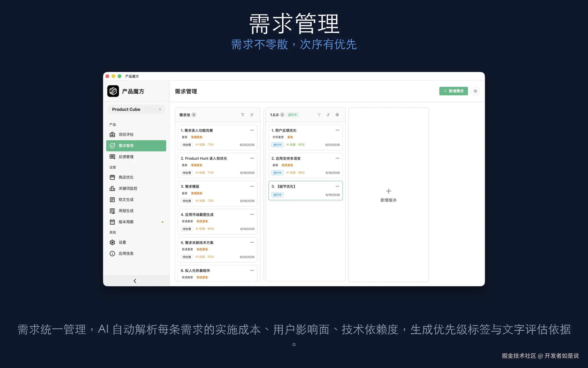Click macOS green fullscreen window button
This screenshot has height=368, width=588.
click(x=119, y=76)
